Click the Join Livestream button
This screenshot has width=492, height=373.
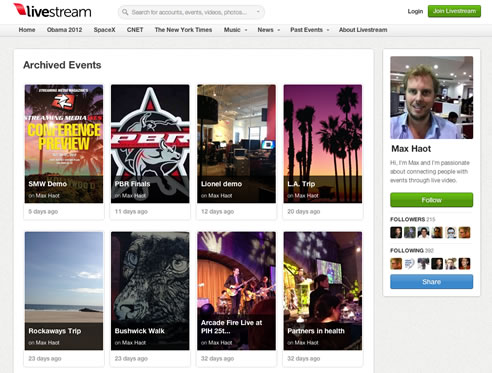[454, 11]
